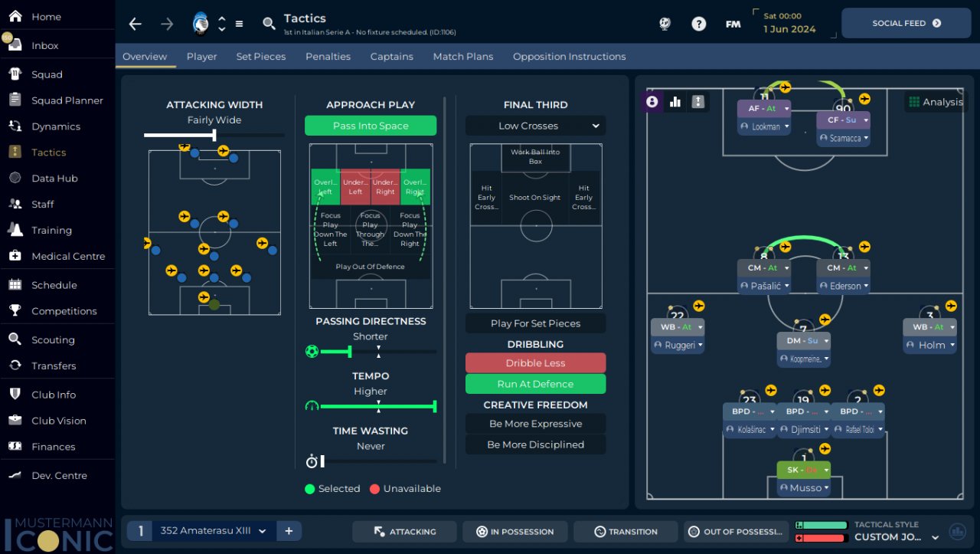Open the club badge menu
This screenshot has width=980, height=554.
click(201, 24)
